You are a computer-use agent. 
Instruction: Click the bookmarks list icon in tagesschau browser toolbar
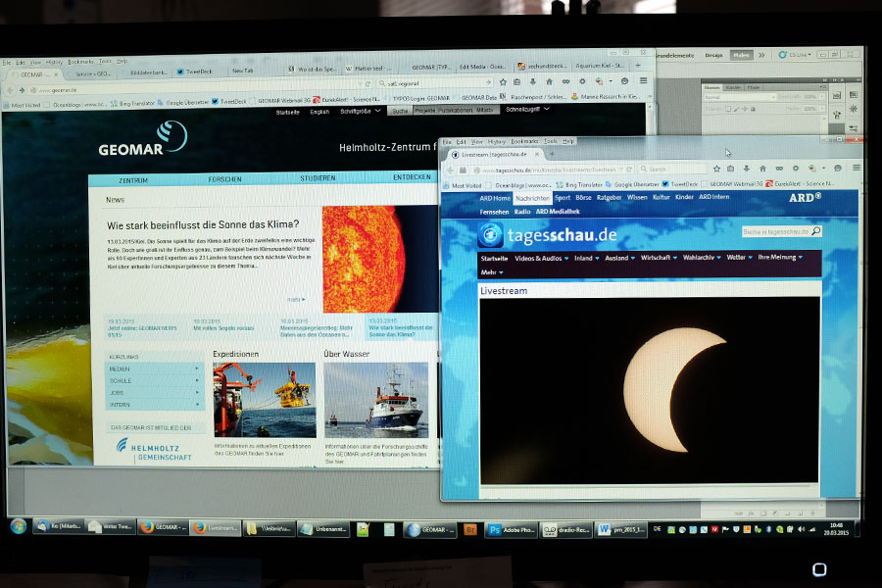(x=731, y=169)
